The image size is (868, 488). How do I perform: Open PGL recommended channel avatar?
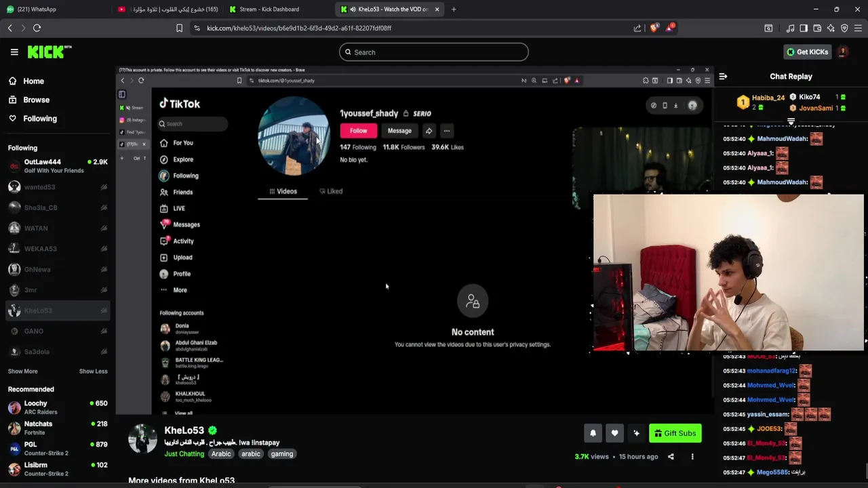pyautogui.click(x=14, y=449)
